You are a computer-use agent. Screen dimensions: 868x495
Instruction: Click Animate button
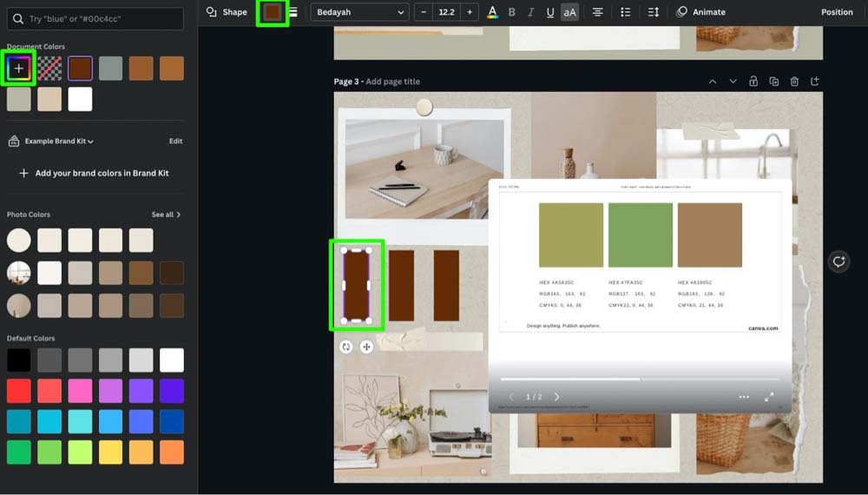(x=700, y=12)
